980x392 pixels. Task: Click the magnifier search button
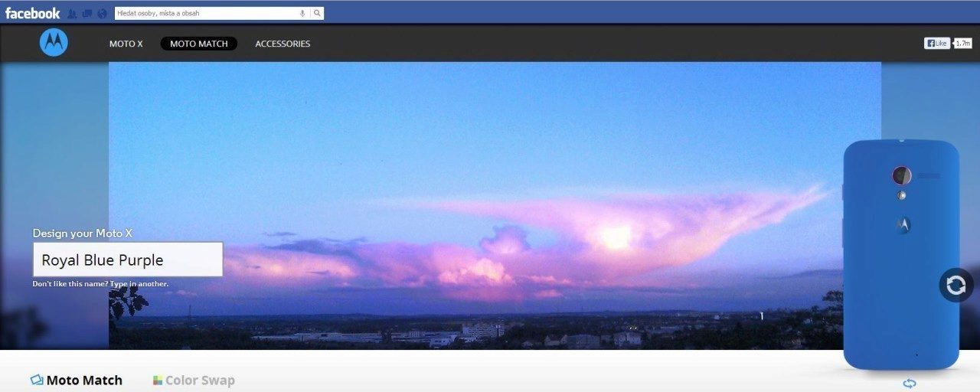(x=317, y=13)
